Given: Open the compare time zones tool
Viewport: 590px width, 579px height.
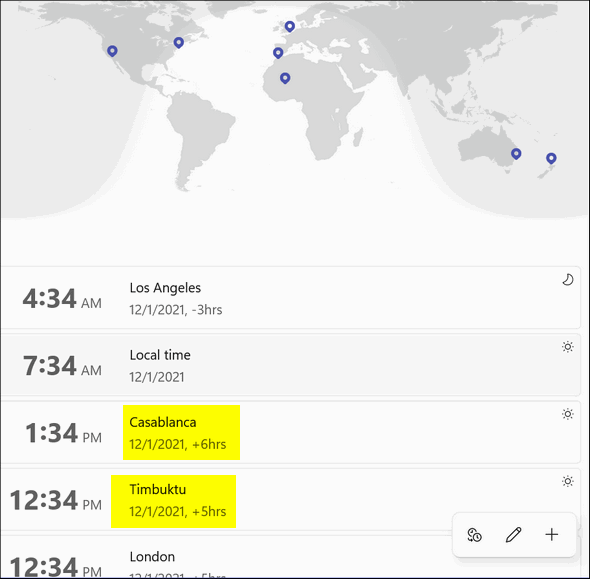Looking at the screenshot, I should [x=474, y=535].
